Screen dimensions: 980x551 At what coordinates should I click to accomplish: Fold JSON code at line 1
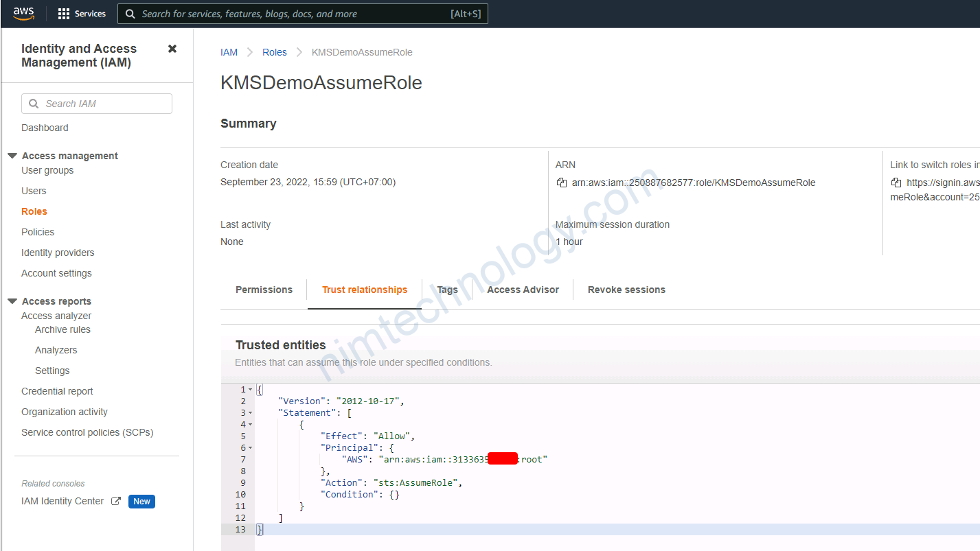pos(250,390)
